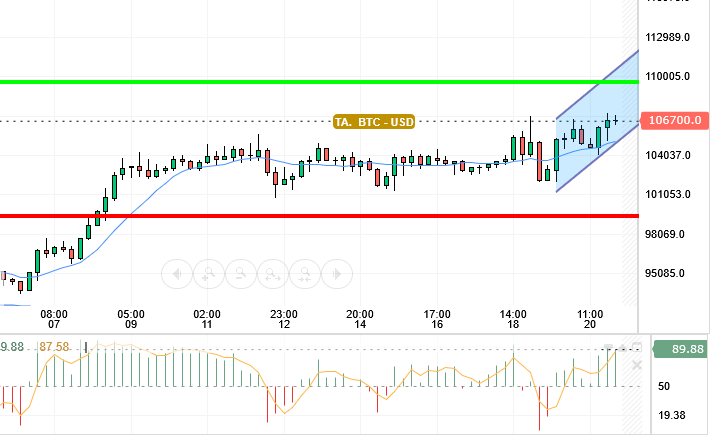This screenshot has height=435, width=712.
Task: Select the green horizontal resistance line
Action: [x=319, y=82]
